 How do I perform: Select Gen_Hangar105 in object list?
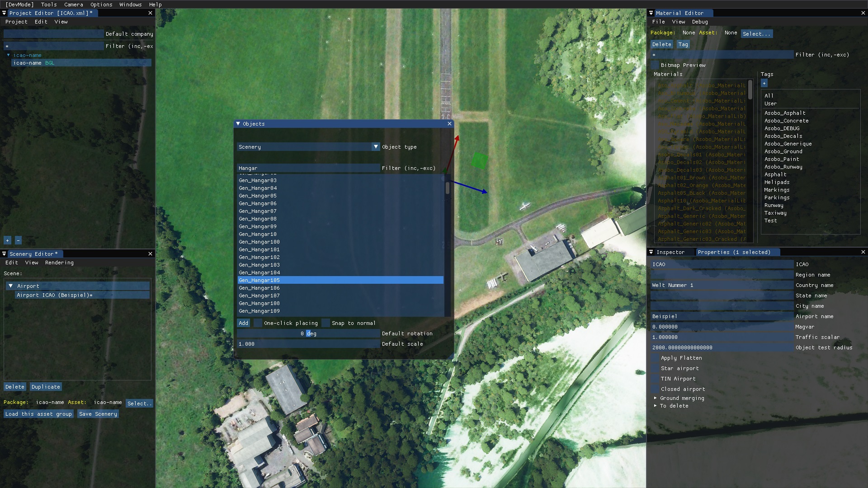[x=340, y=280]
